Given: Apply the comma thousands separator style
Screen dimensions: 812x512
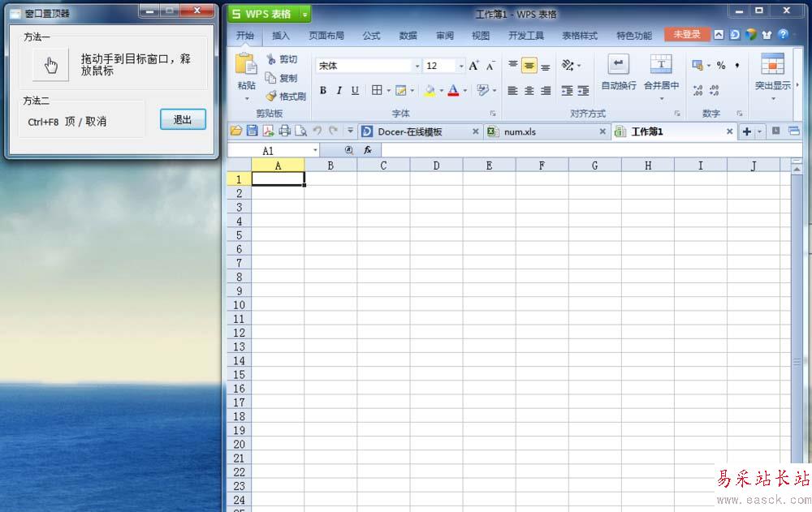Looking at the screenshot, I should pos(737,65).
